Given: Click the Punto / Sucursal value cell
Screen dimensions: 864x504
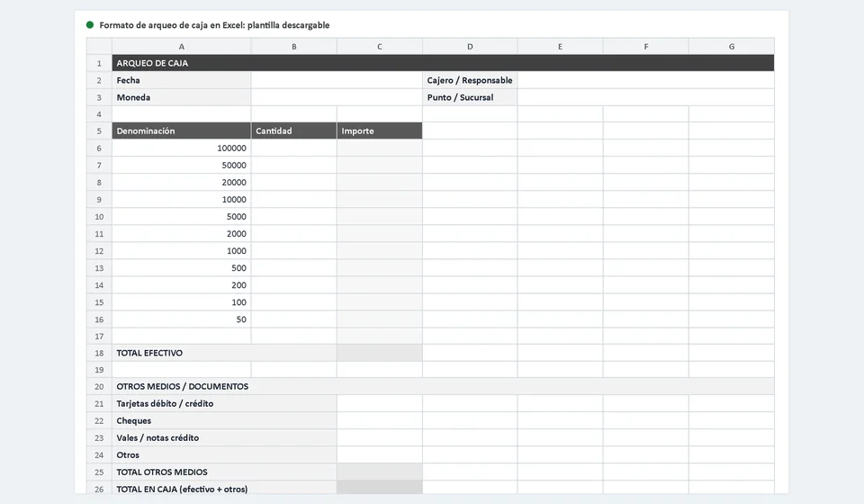Looking at the screenshot, I should pos(646,97).
